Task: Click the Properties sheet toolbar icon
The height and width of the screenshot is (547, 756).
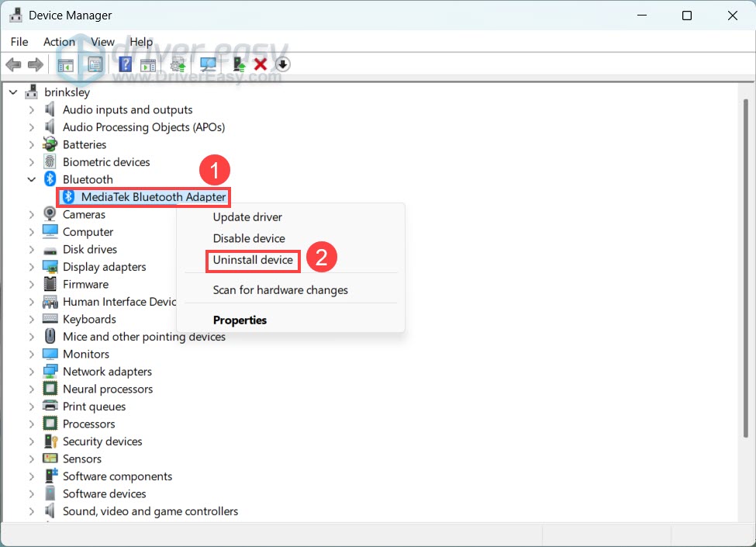Action: point(95,64)
